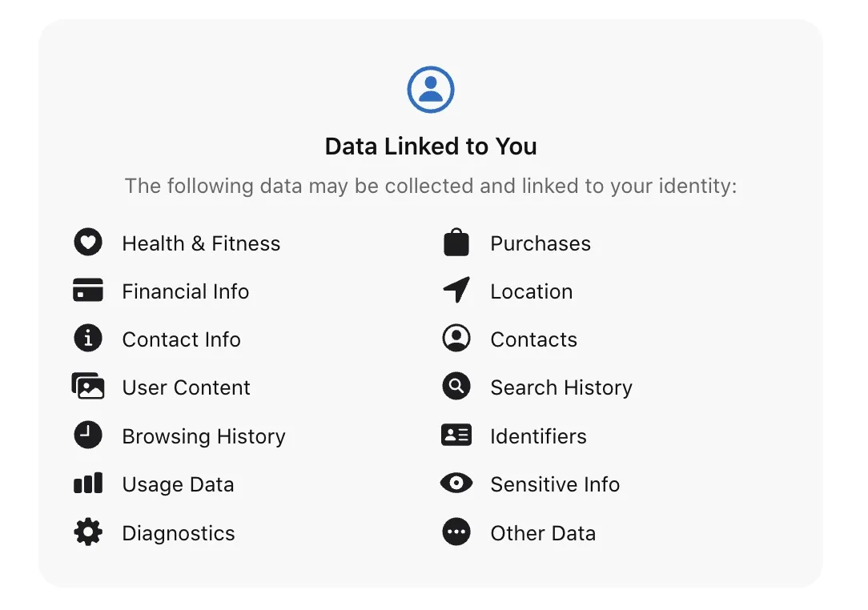Click the Sensitive Info eye icon
The image size is (868, 610).
coord(456,484)
